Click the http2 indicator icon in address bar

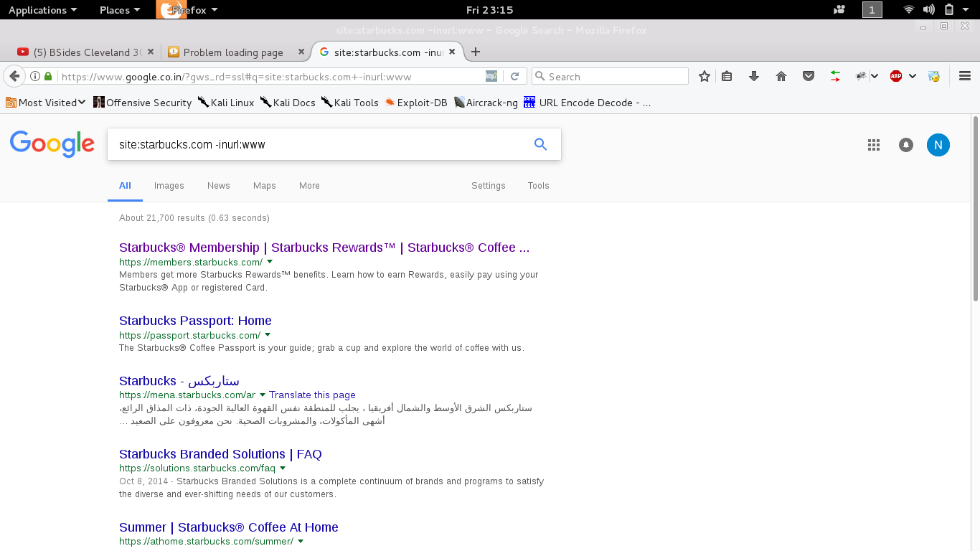coord(491,76)
